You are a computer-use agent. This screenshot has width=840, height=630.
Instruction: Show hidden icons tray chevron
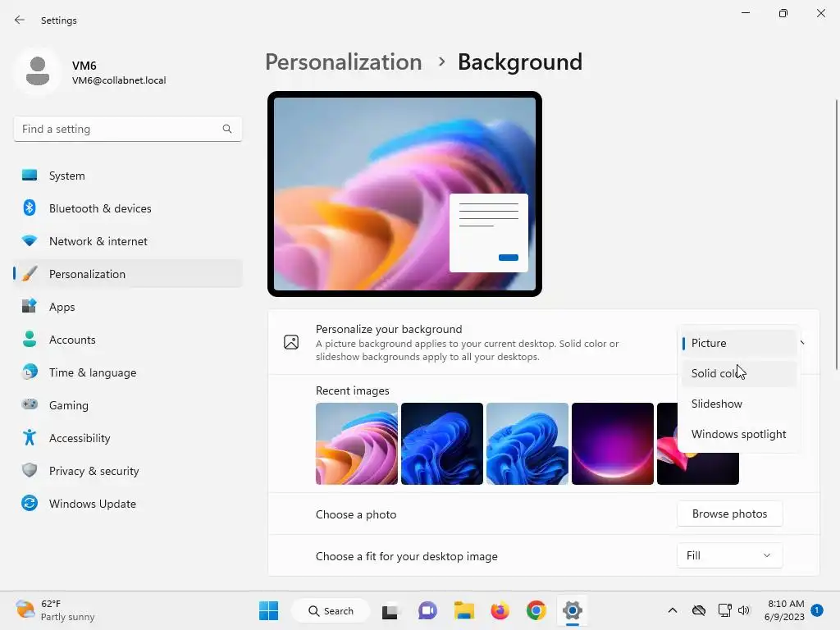673,610
